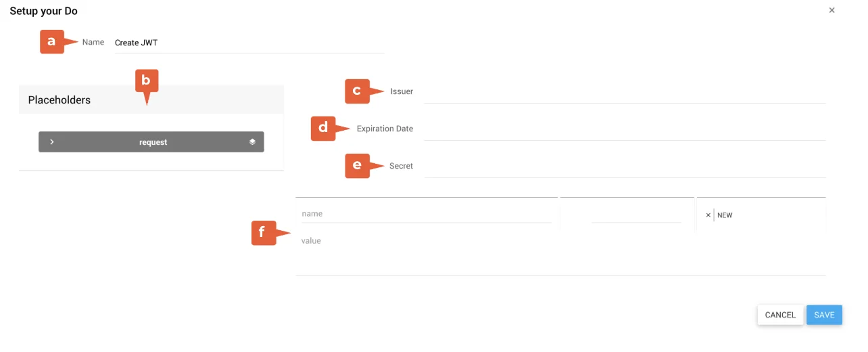This screenshot has height=352, width=868.
Task: Save the Do setup
Action: point(824,315)
